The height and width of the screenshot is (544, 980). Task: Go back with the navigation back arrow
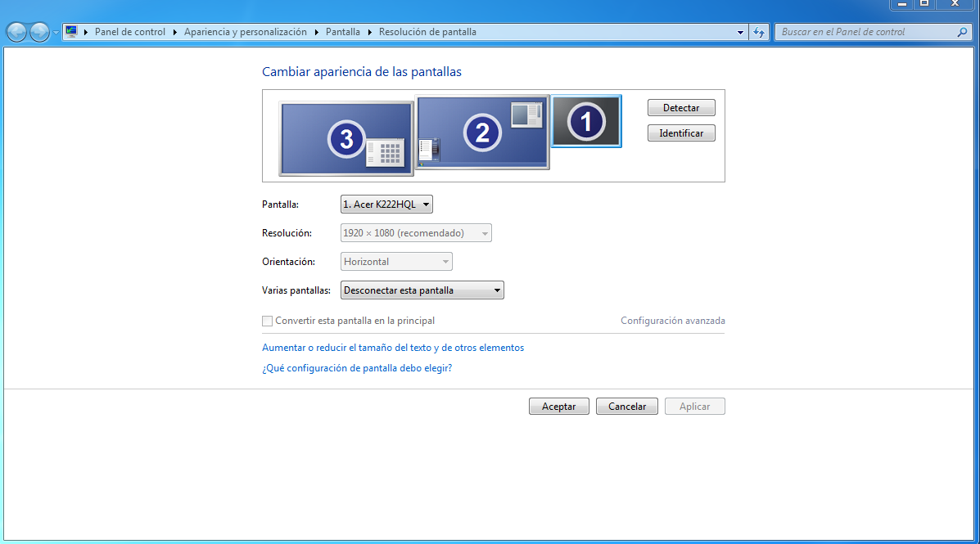tap(17, 32)
